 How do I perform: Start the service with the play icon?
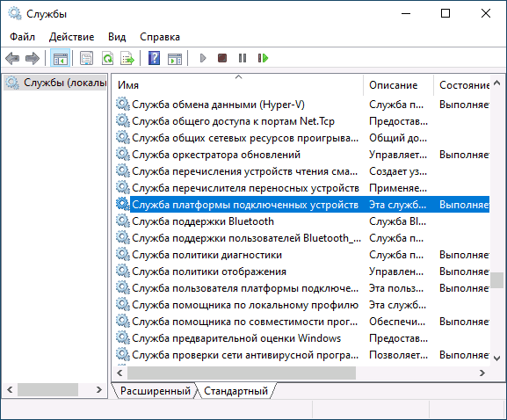[203, 58]
